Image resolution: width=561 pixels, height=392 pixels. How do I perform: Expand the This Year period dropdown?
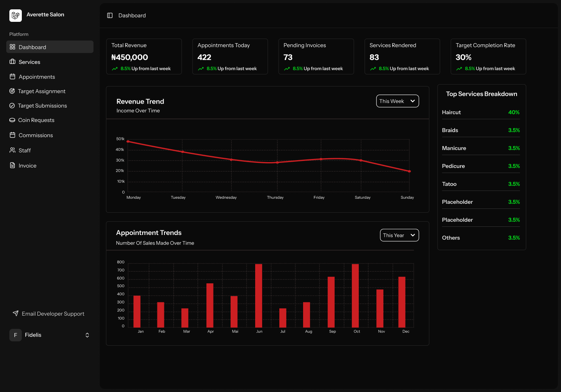click(399, 235)
